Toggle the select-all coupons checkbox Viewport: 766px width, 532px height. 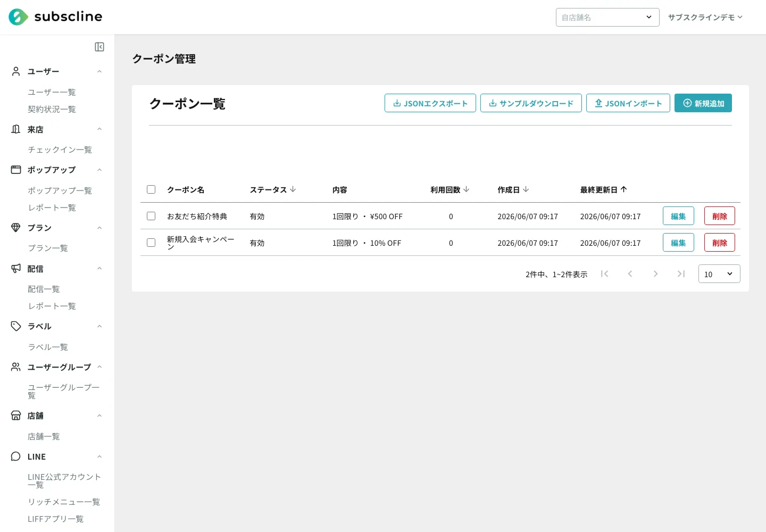pos(151,189)
